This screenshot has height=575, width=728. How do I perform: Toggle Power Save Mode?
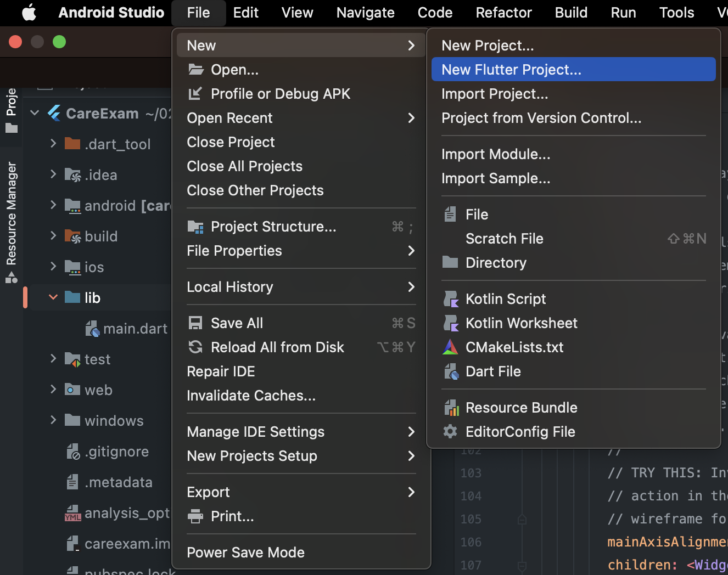(x=245, y=553)
